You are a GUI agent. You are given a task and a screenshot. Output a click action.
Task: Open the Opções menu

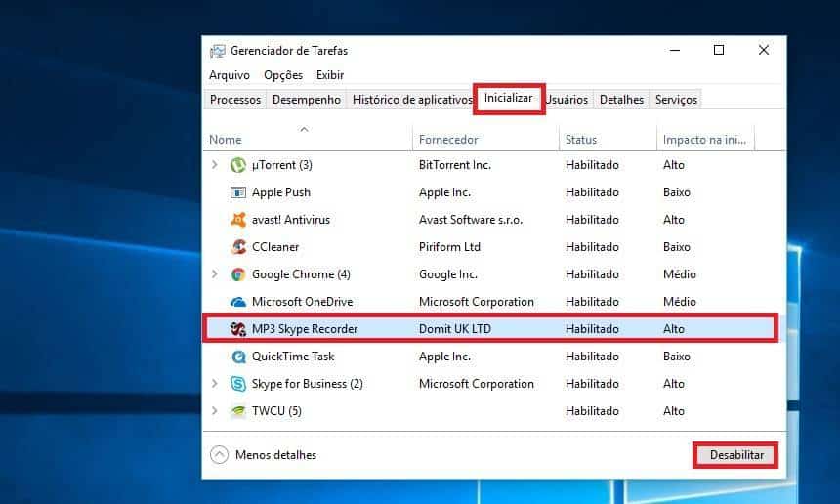pos(283,75)
